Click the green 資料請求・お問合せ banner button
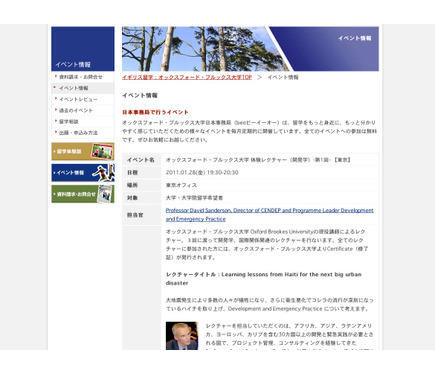The width and height of the screenshot is (435, 375). (x=83, y=194)
